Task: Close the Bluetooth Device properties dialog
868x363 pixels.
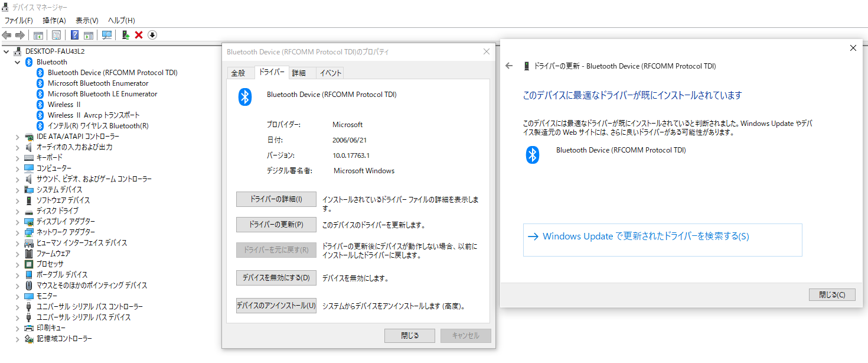Action: click(x=487, y=51)
